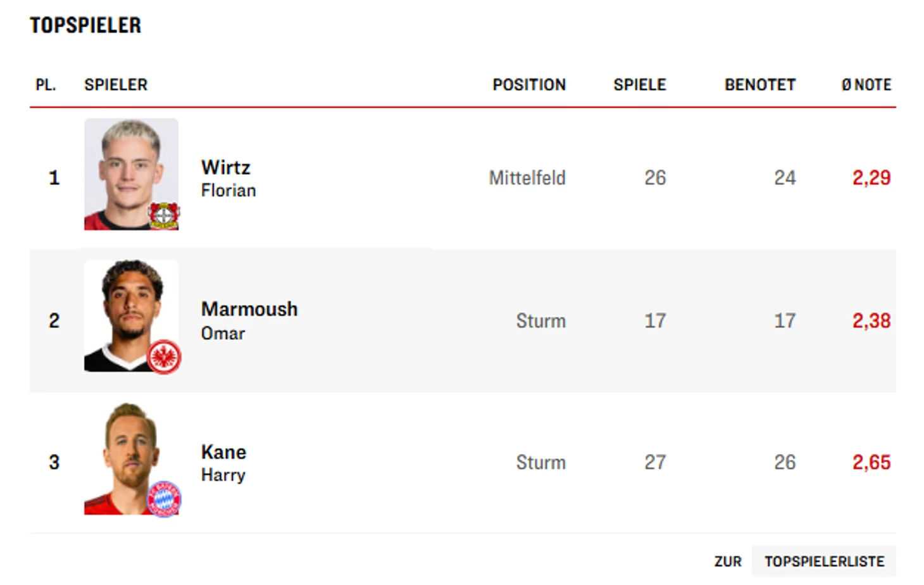Click the FC Bayern München club badge icon

click(x=165, y=499)
